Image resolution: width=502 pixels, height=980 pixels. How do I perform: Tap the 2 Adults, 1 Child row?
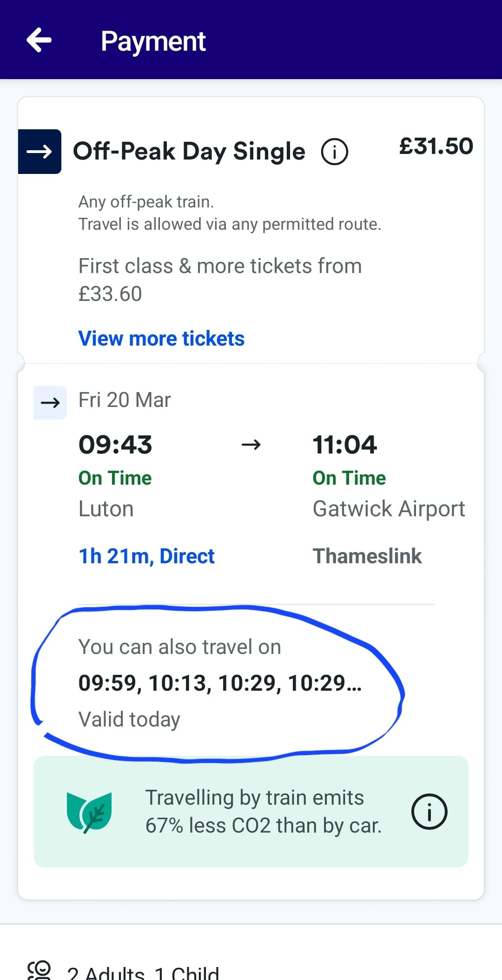pos(143,972)
